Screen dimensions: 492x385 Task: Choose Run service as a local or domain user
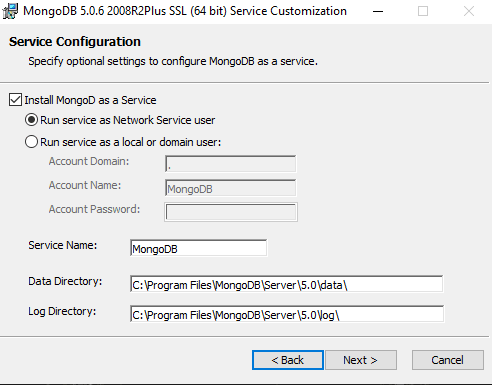coord(31,142)
